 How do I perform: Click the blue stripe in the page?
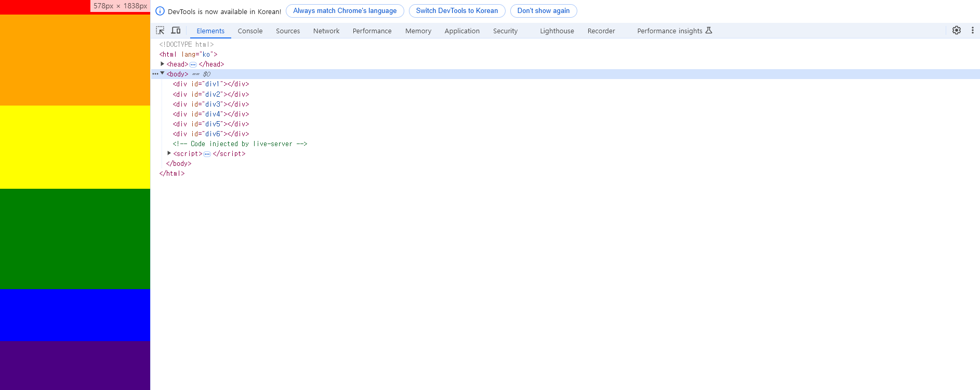coord(75,315)
